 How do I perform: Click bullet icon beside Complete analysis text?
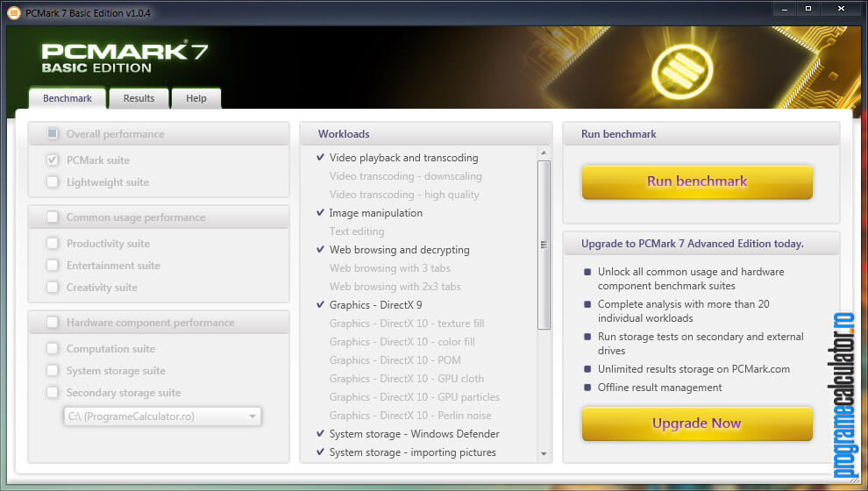(x=587, y=304)
